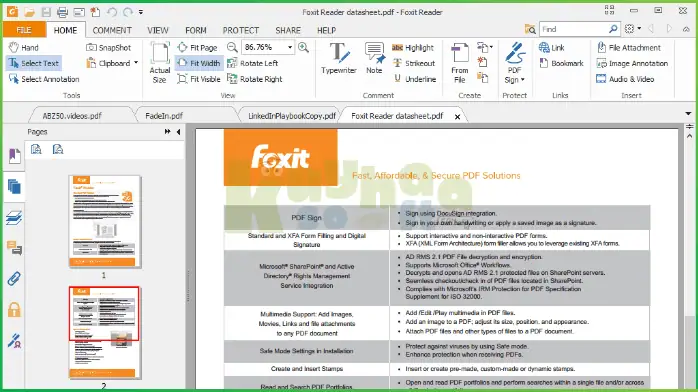Click the Highlight text tool
698x392 pixels.
[413, 48]
